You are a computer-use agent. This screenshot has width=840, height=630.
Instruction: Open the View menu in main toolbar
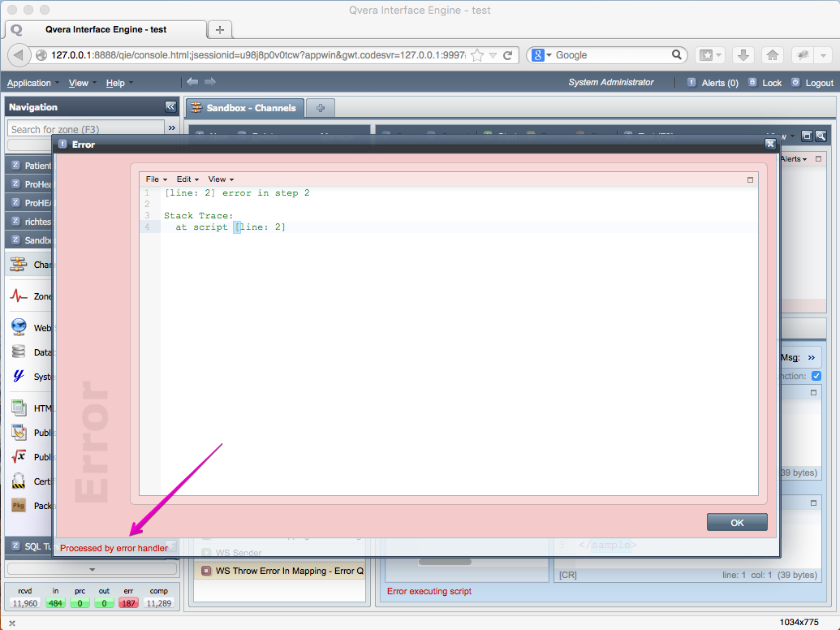pos(82,83)
